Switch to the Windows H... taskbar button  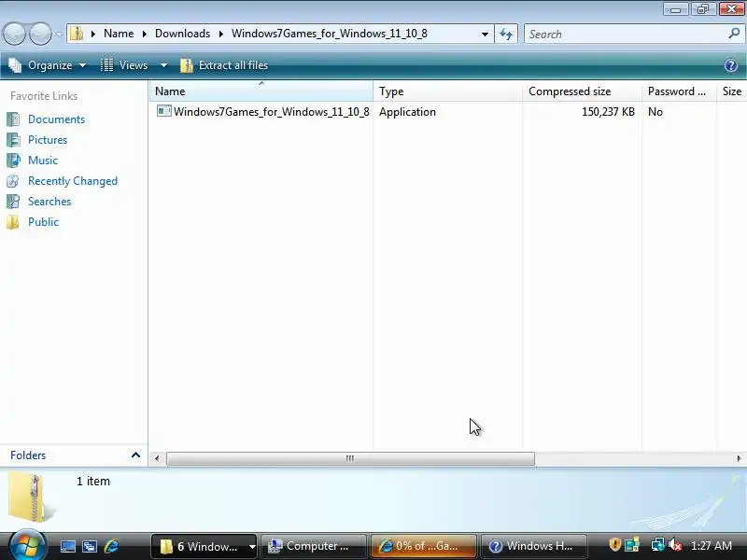click(x=534, y=546)
